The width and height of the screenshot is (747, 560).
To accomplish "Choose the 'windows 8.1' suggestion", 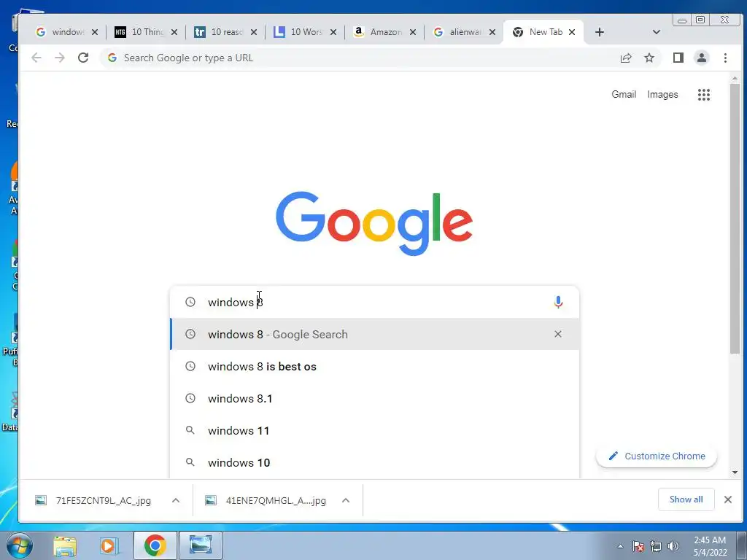I will pos(374,398).
